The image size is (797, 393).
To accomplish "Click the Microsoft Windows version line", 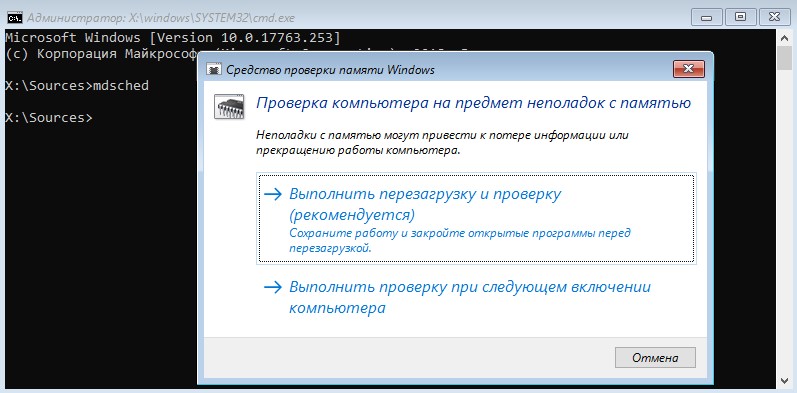I will 173,38.
